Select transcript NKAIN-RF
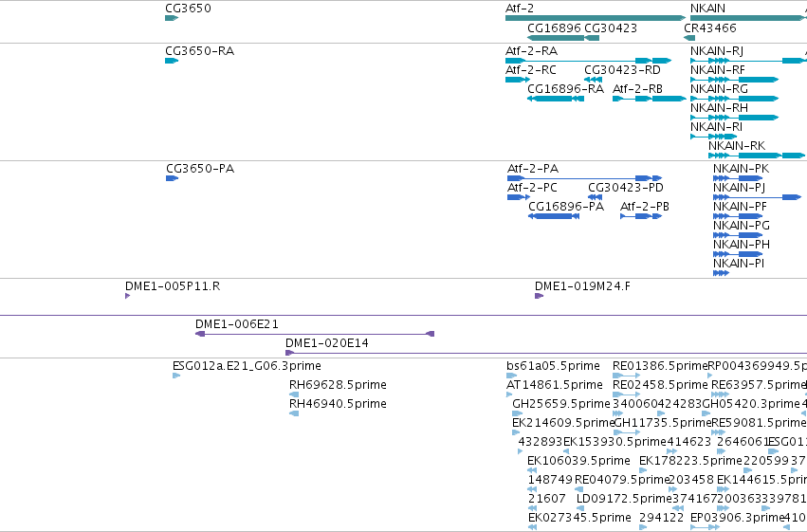This screenshot has height=532, width=807. point(734,80)
